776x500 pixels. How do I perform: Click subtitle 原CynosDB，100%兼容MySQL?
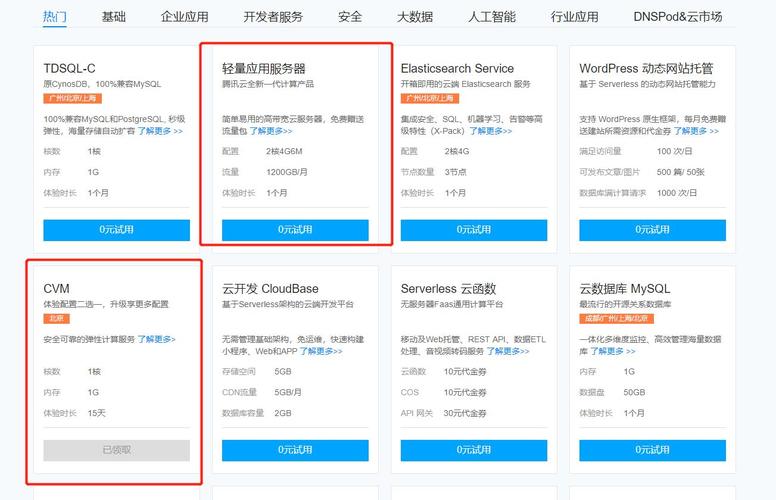pyautogui.click(x=102, y=84)
